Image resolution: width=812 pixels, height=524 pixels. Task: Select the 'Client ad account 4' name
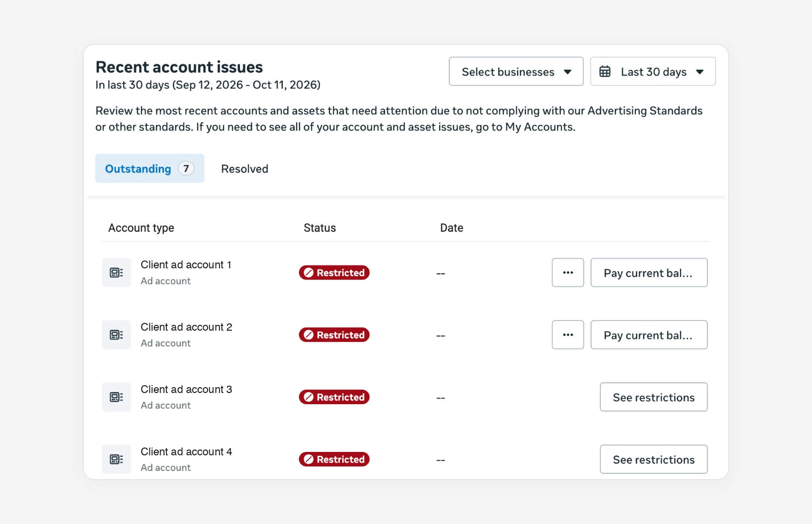186,452
